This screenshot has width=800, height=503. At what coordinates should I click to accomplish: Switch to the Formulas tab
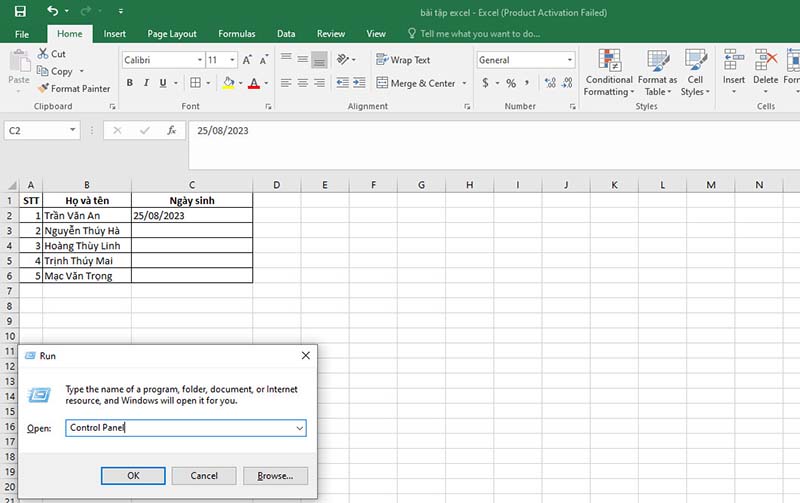237,34
